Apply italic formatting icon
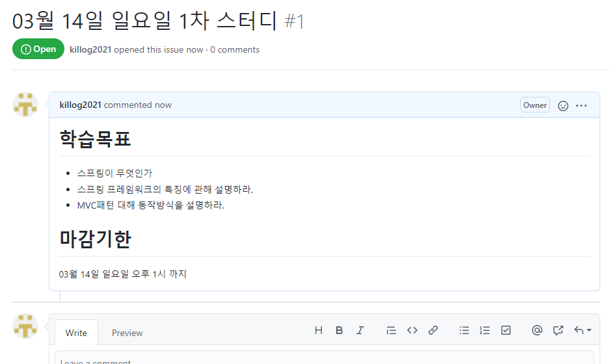The width and height of the screenshot is (610, 364). (x=360, y=331)
